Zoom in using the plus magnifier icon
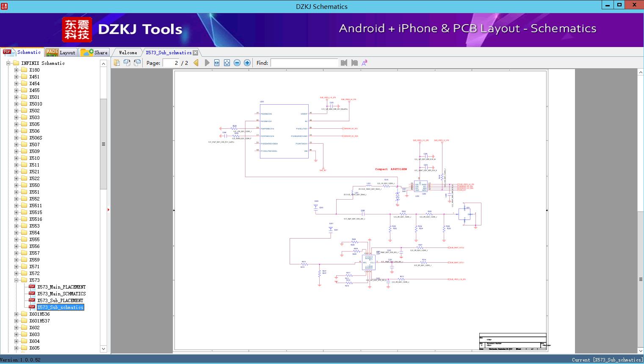This screenshot has width=644, height=364. point(247,62)
